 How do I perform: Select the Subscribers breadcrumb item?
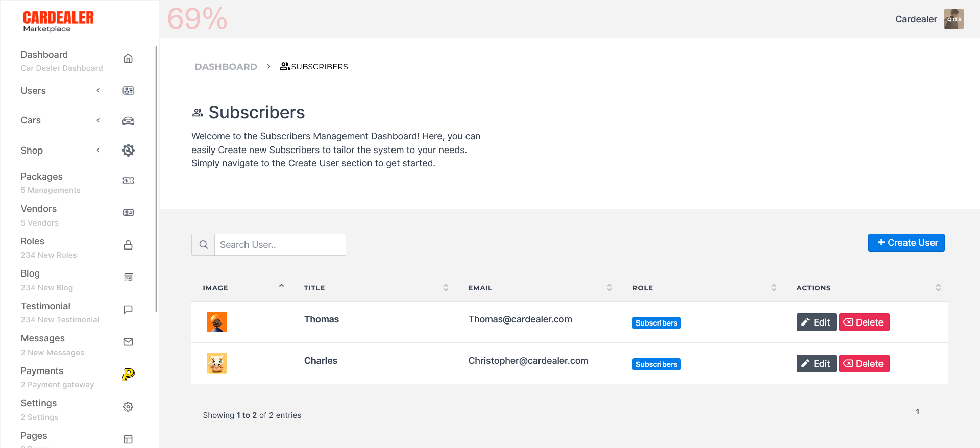coord(319,66)
